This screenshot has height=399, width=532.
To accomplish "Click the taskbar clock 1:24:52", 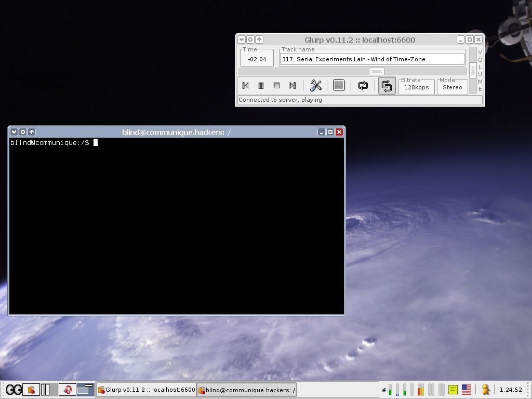I will click(511, 390).
